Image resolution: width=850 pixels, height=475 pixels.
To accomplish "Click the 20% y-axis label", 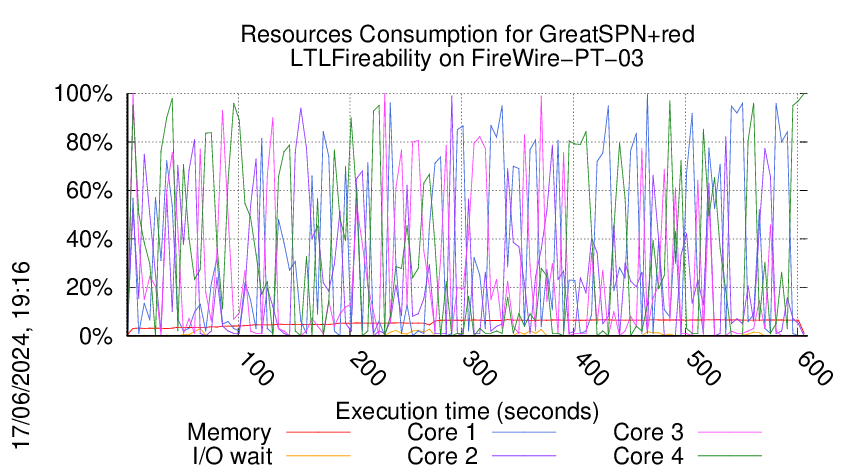I will click(x=89, y=287).
